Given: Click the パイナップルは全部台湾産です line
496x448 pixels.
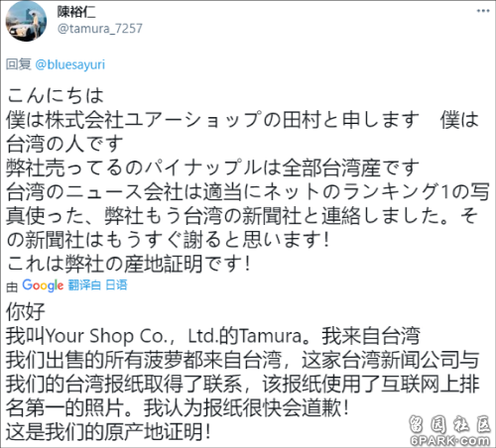Looking at the screenshot, I should click(212, 168).
